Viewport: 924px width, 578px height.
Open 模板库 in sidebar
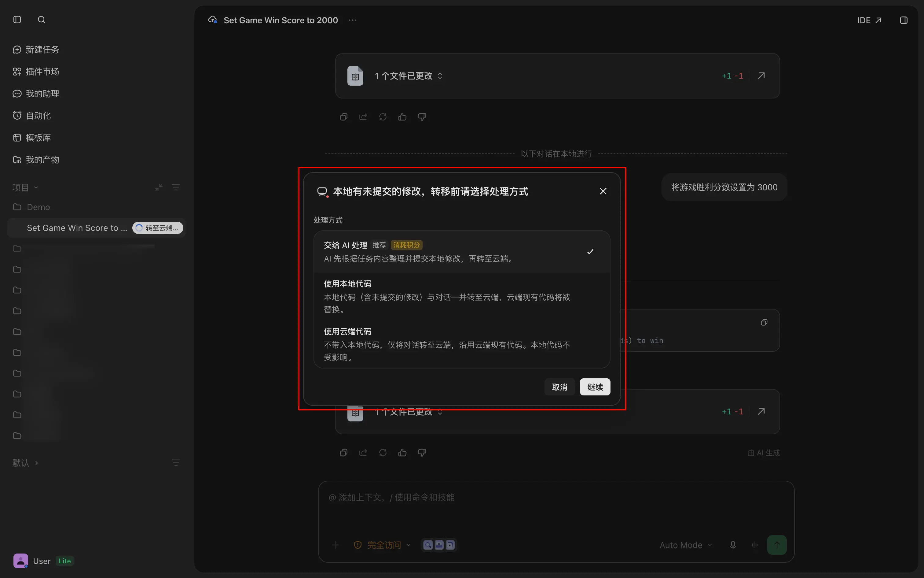pos(32,138)
